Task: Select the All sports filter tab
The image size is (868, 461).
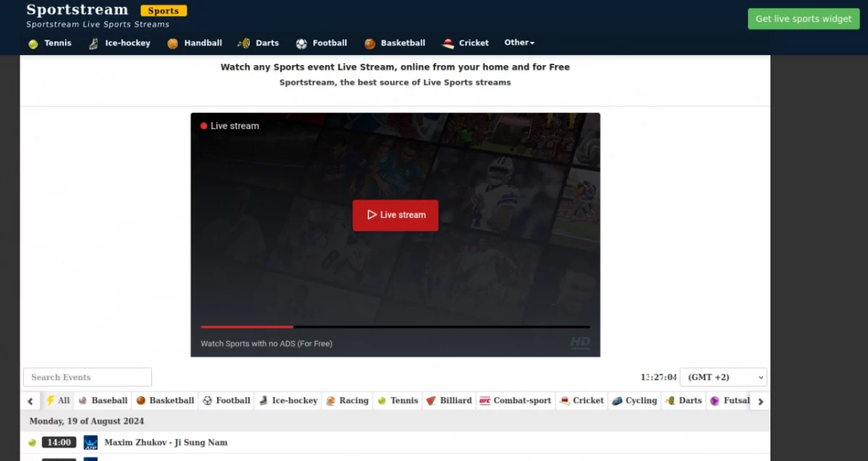Action: [58, 400]
